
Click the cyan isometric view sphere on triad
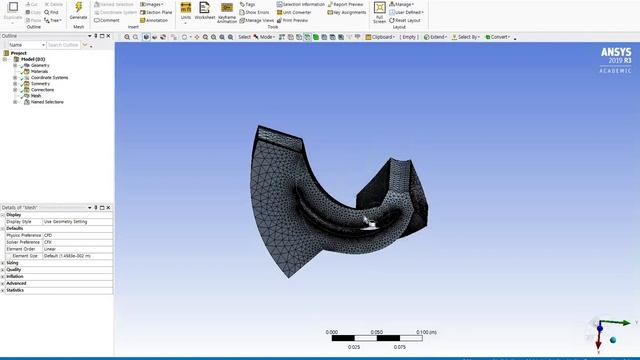click(613, 340)
